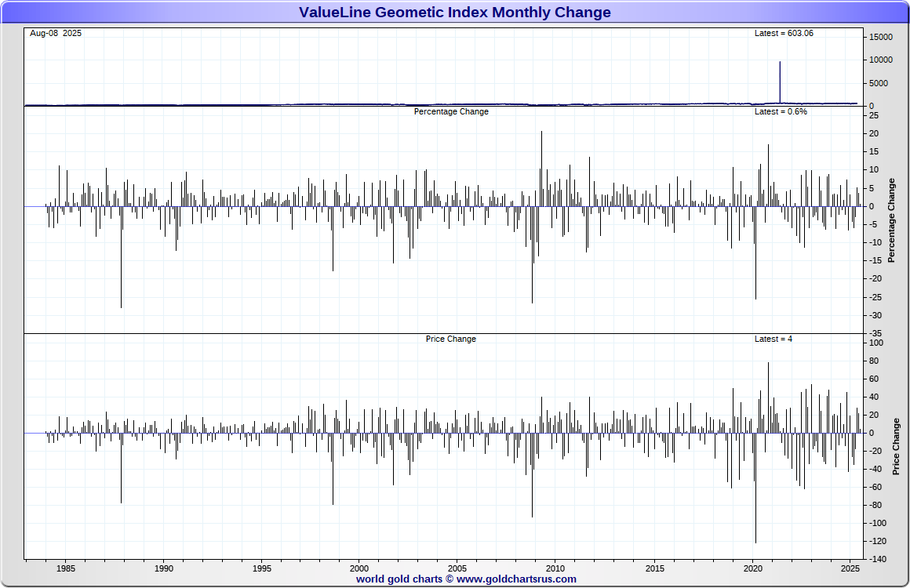This screenshot has height=588, width=910.
Task: Click the date label Aug-08 2025
Action: coord(56,33)
